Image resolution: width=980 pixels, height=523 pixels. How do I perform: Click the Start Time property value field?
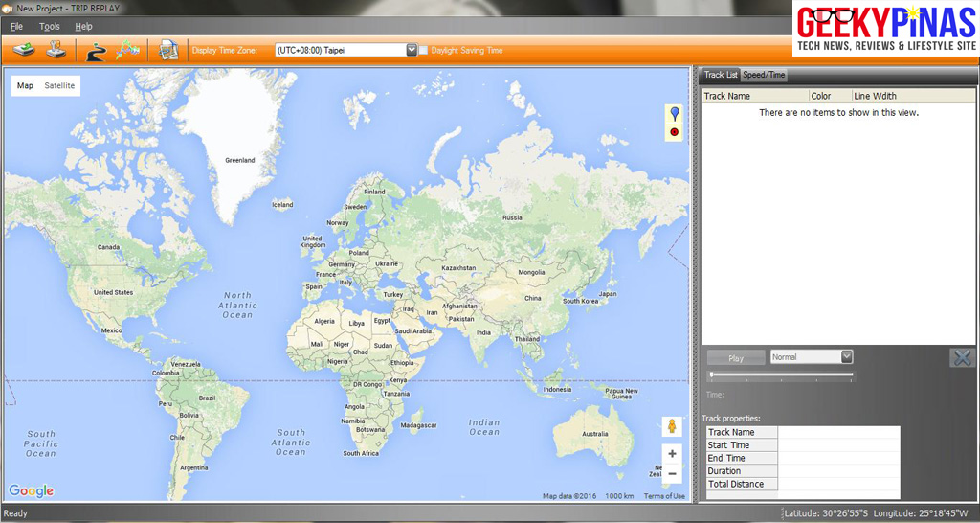pos(838,445)
